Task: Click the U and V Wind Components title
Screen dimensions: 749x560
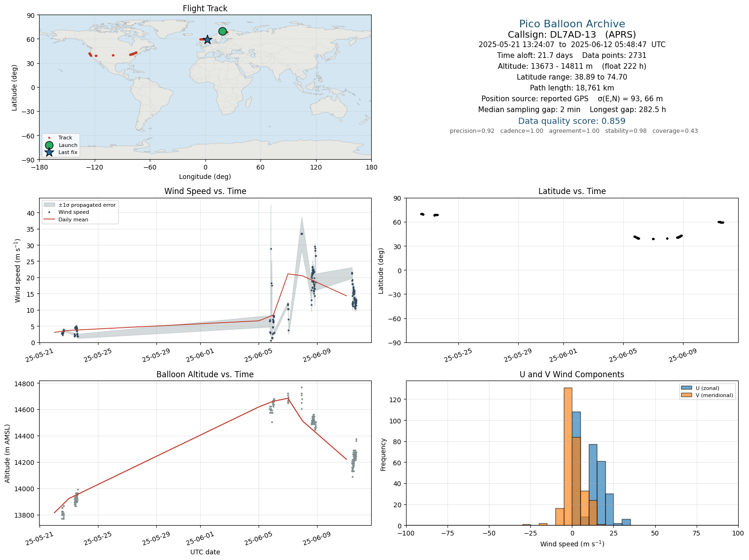Action: (x=572, y=374)
